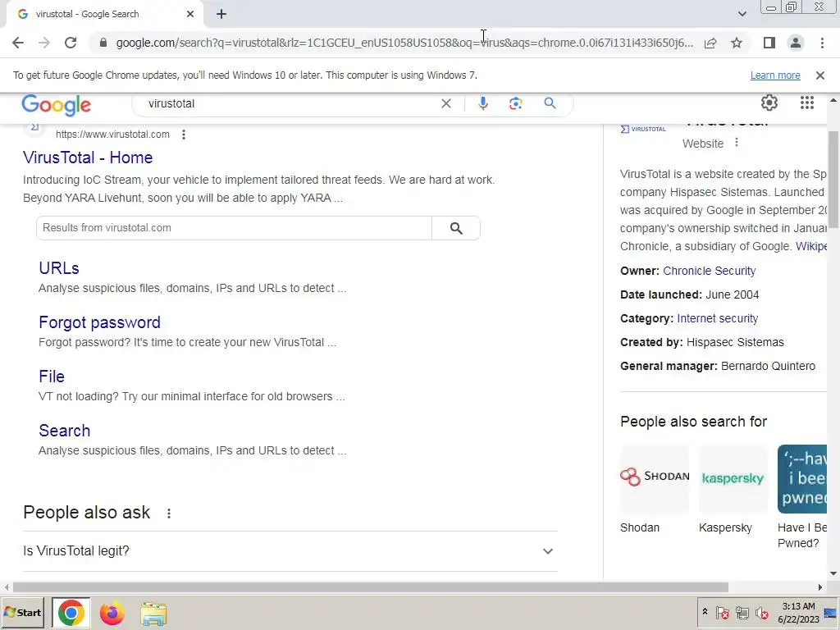Search by image with Google Lens icon
The height and width of the screenshot is (630, 840).
click(x=515, y=103)
